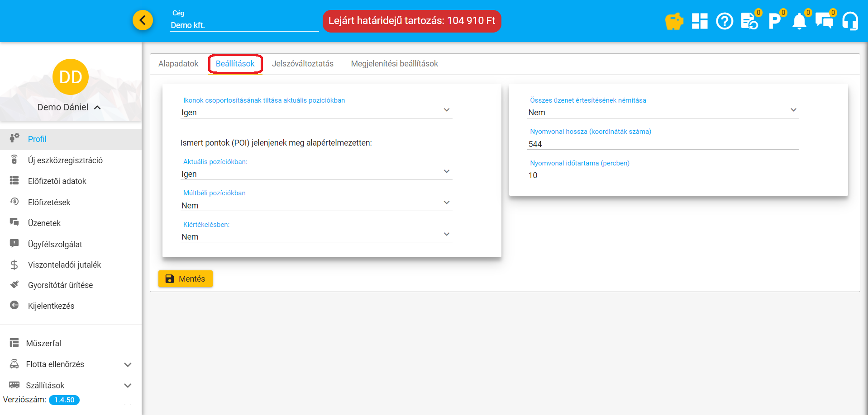Image resolution: width=868 pixels, height=415 pixels.
Task: Open the Múltbéli pozíciókban dropdown
Action: click(x=316, y=205)
